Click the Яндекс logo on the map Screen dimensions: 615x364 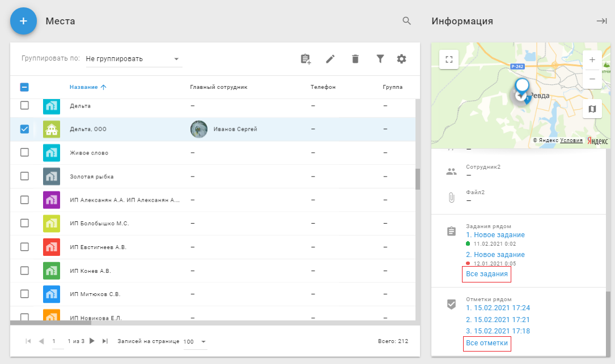click(597, 140)
